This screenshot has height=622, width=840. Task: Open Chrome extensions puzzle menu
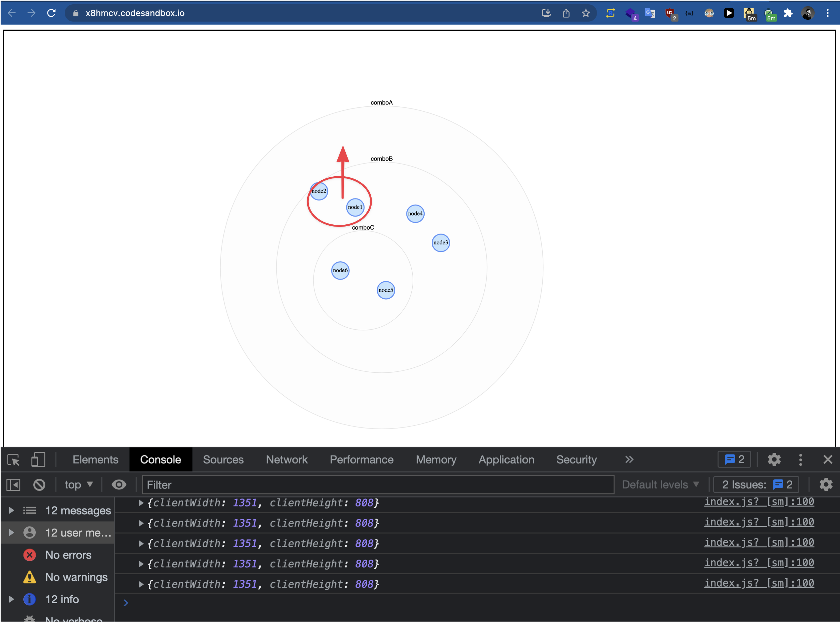[x=788, y=13]
